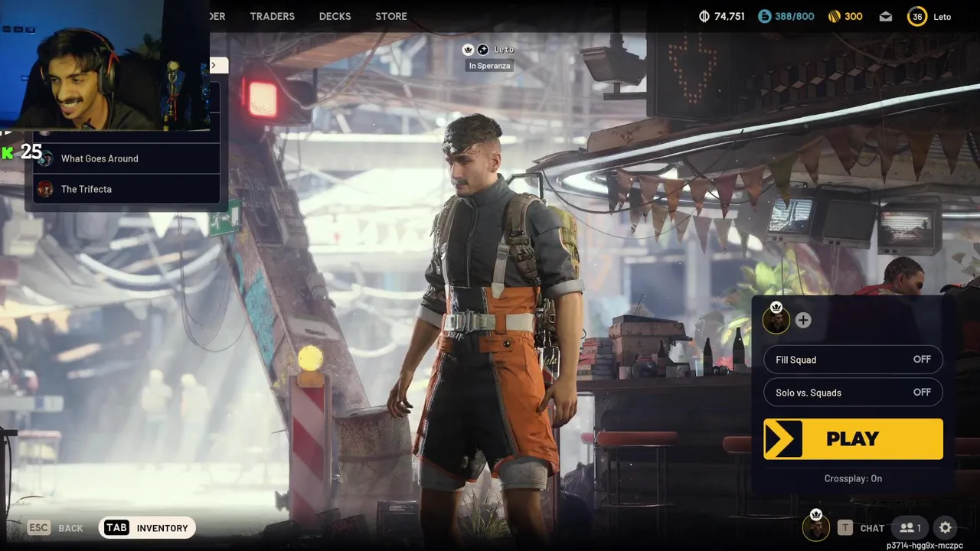980x551 pixels.
Task: Click the plus icon beside Leto nameplate
Action: point(483,49)
